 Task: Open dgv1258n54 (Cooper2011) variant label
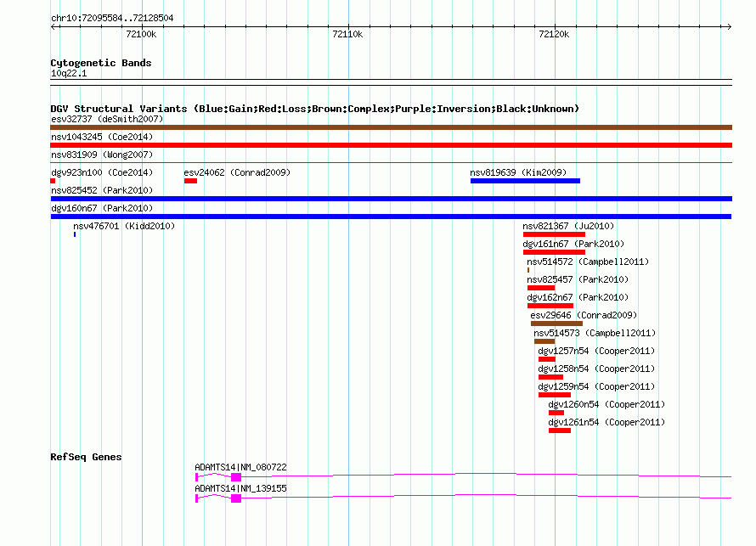pyautogui.click(x=596, y=369)
